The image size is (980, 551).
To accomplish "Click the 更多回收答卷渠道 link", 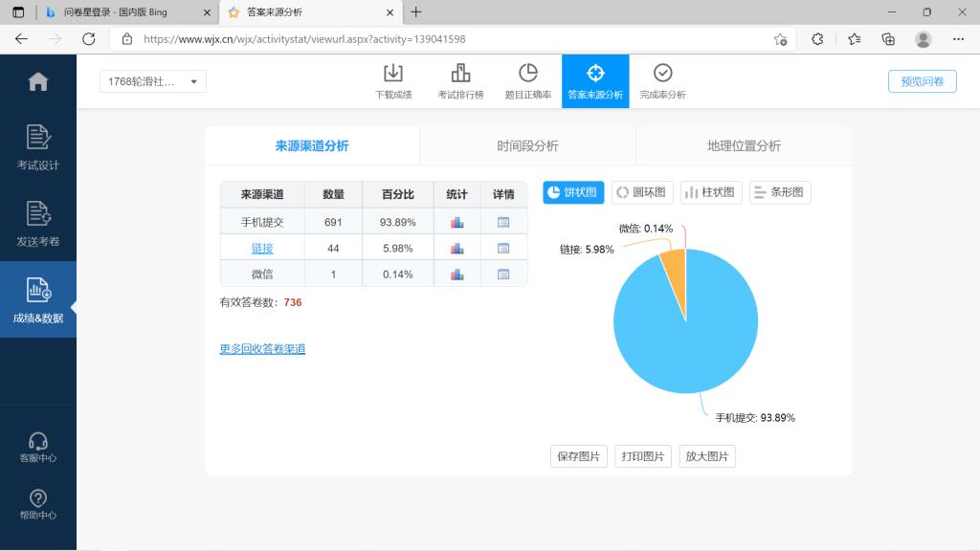I will (262, 349).
